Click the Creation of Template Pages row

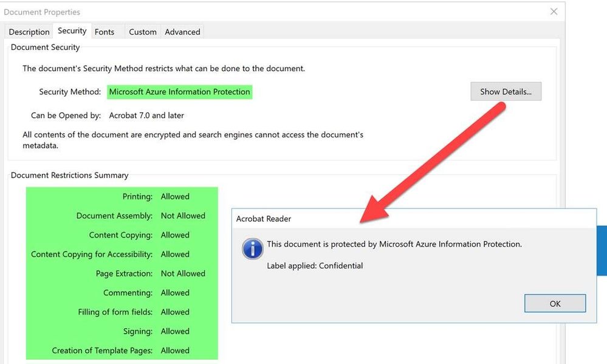(x=121, y=351)
